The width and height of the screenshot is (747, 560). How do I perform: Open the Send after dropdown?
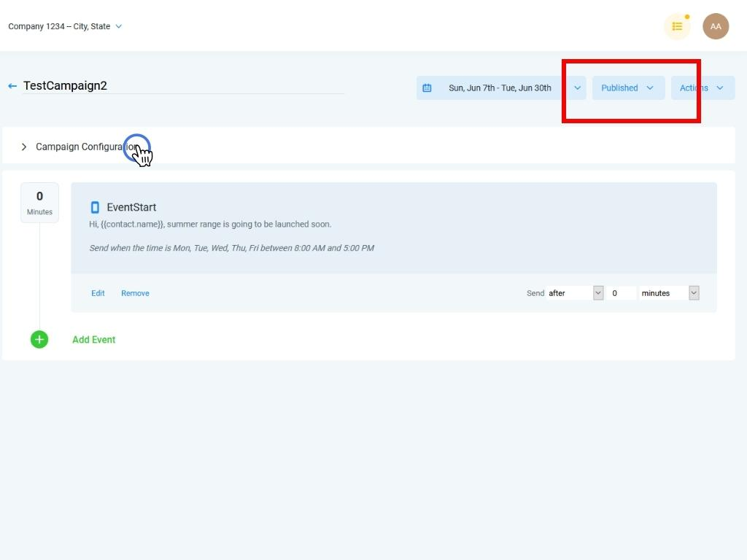[x=575, y=293]
